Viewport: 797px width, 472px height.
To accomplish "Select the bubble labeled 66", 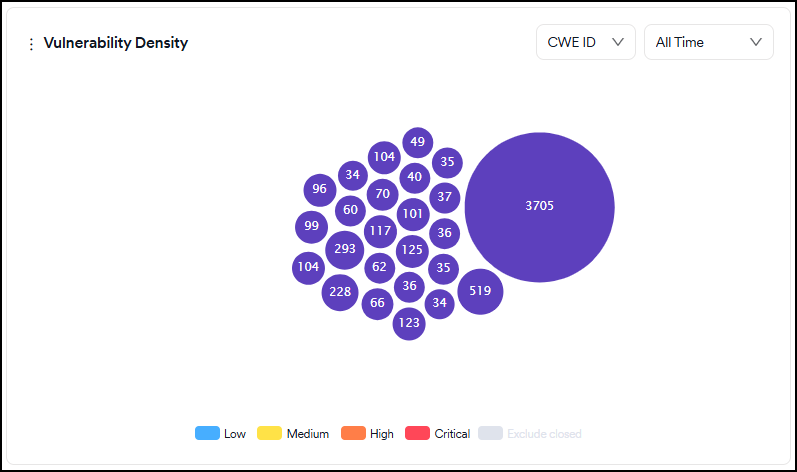I will [378, 303].
